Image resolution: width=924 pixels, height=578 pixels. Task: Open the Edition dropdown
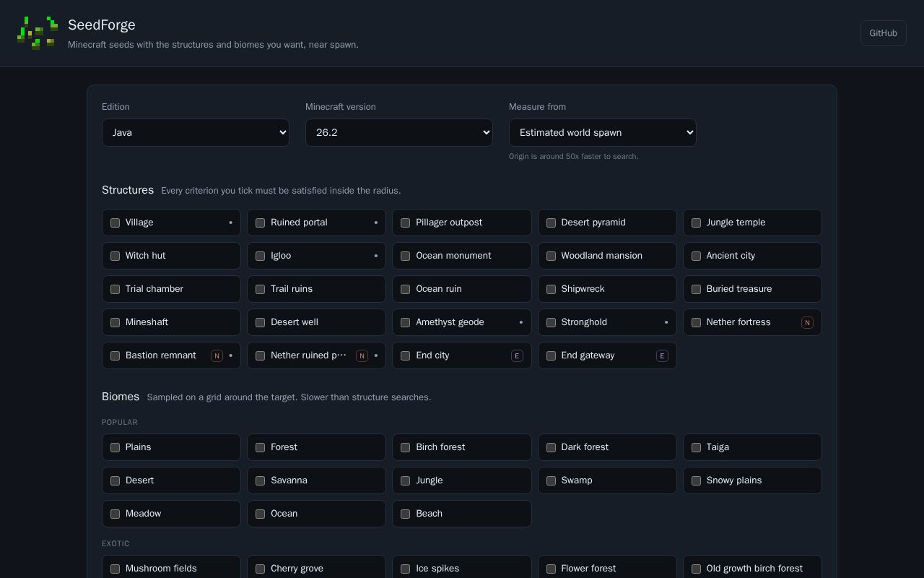[x=196, y=133]
